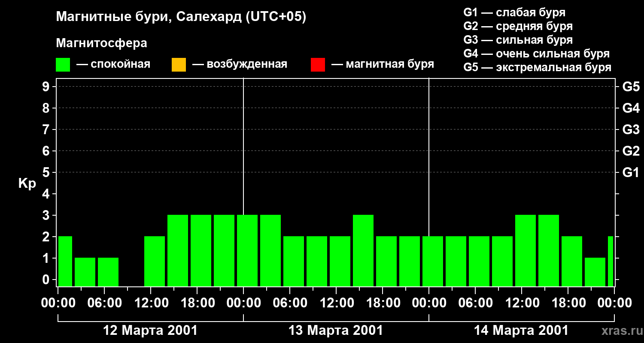Viewport: 644px width, 343px height.
Task: Click the 'Магнитосфера' legend heading
Action: tap(101, 43)
